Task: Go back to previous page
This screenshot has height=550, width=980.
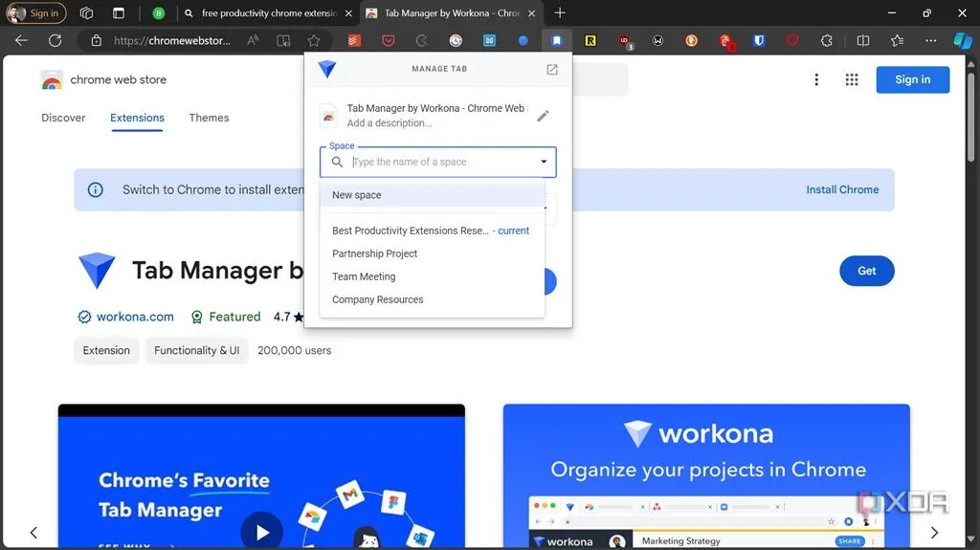Action: (21, 40)
